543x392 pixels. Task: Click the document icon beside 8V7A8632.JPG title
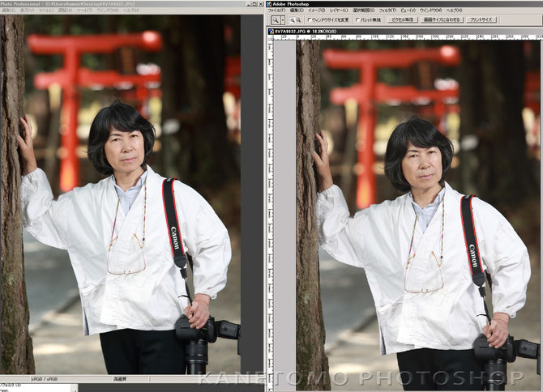(271, 31)
